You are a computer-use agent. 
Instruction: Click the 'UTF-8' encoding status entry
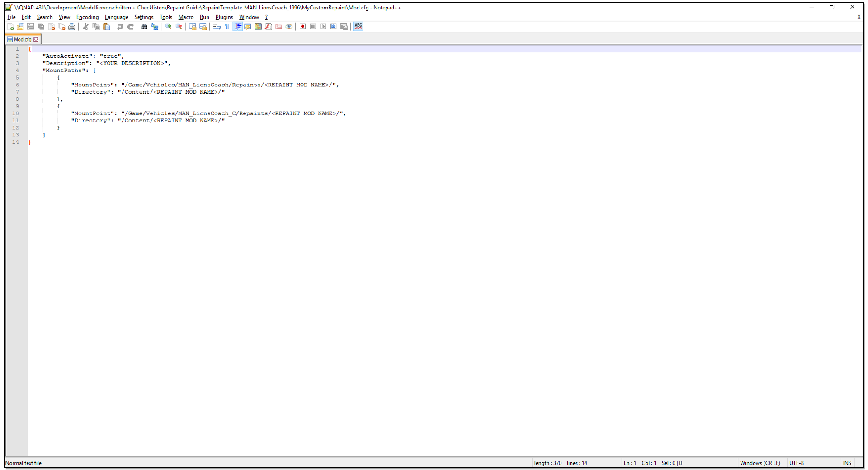click(796, 463)
